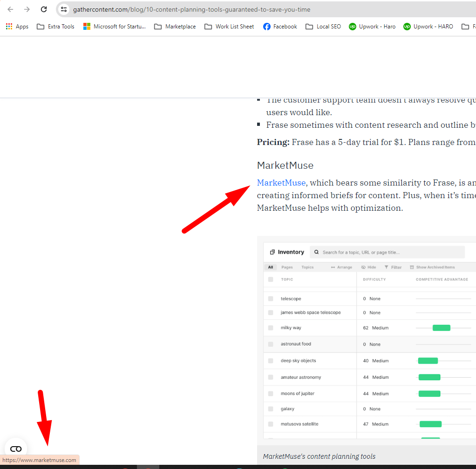Click the Hide option with eye icon
476x469 pixels.
click(368, 267)
